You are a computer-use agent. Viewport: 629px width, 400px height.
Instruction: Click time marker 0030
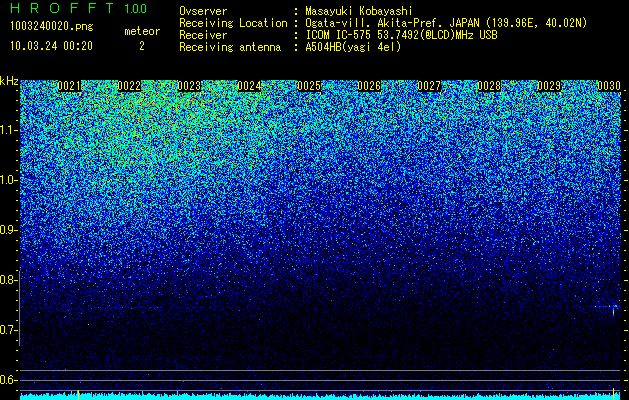click(x=609, y=86)
